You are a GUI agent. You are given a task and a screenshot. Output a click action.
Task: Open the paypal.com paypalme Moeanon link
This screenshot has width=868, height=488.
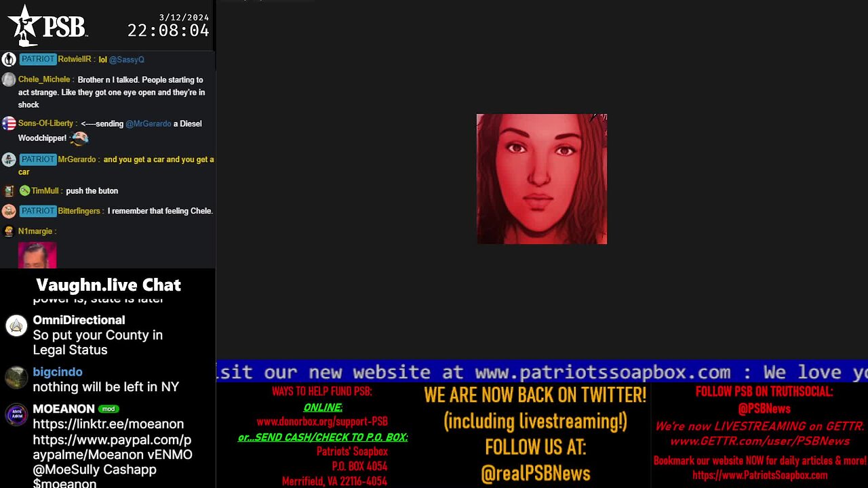pos(112,447)
